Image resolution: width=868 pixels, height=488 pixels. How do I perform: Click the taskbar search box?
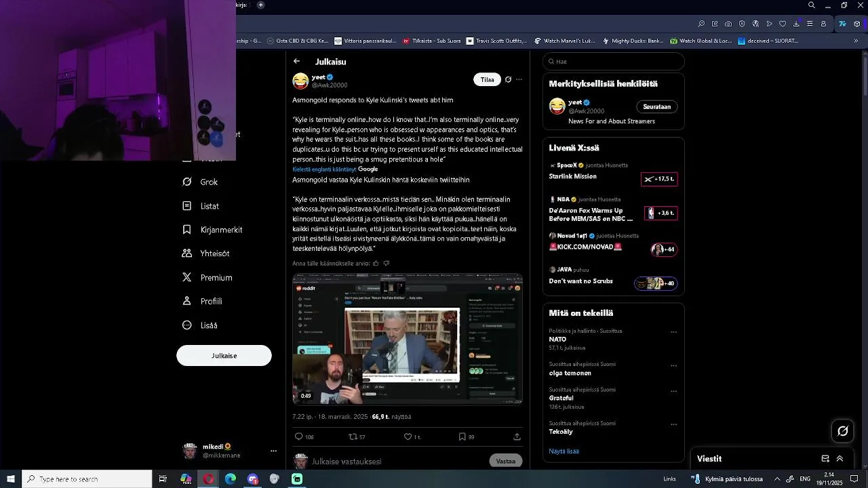[x=87, y=479]
